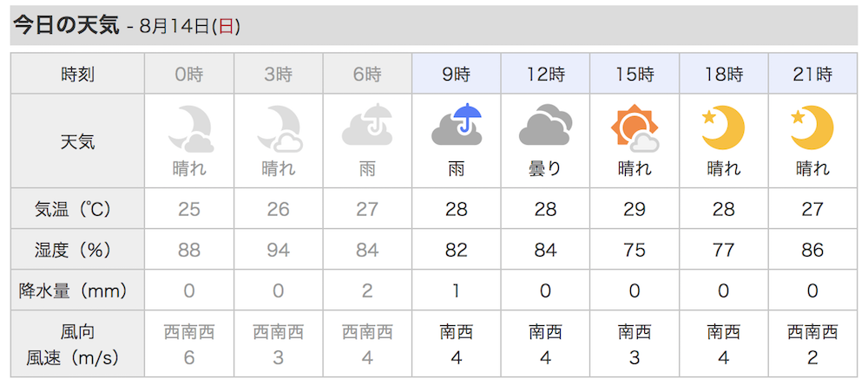This screenshot has width=868, height=385.
Task: Select the 15時 column header
Action: (635, 74)
